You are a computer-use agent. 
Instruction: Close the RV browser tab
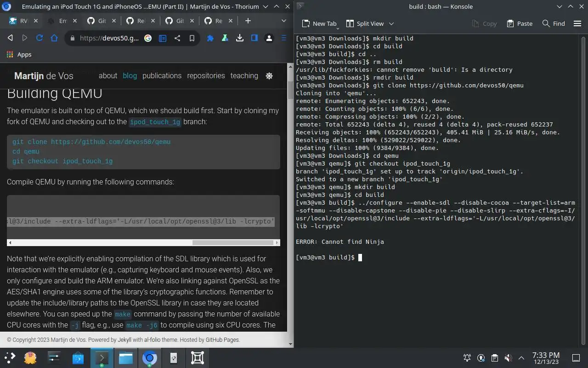(x=36, y=21)
